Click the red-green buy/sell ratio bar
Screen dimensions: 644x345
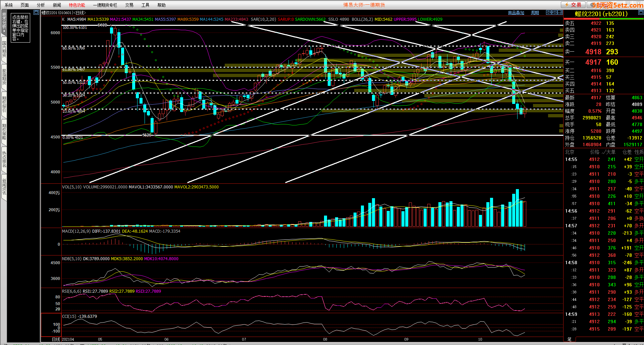coord(604,19)
